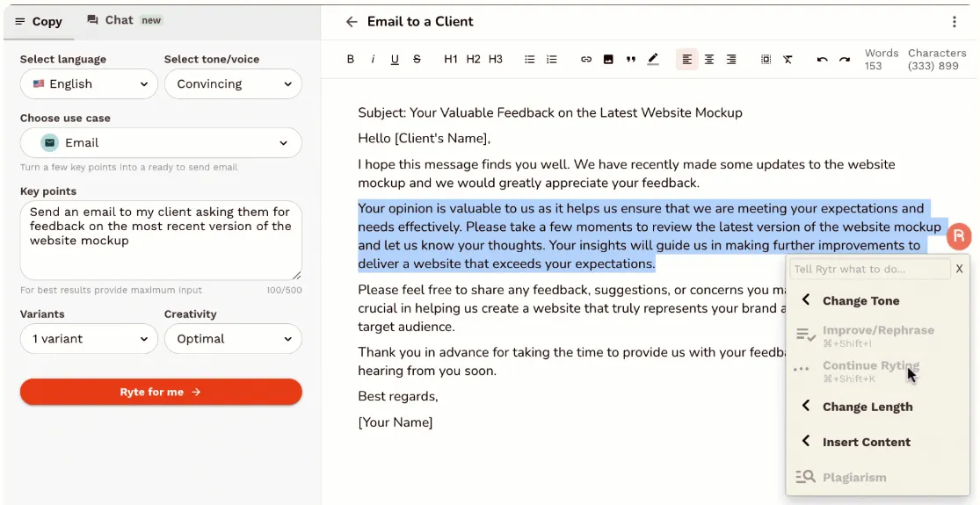Toggle bold formatting in toolbar
980x505 pixels.
tap(351, 60)
